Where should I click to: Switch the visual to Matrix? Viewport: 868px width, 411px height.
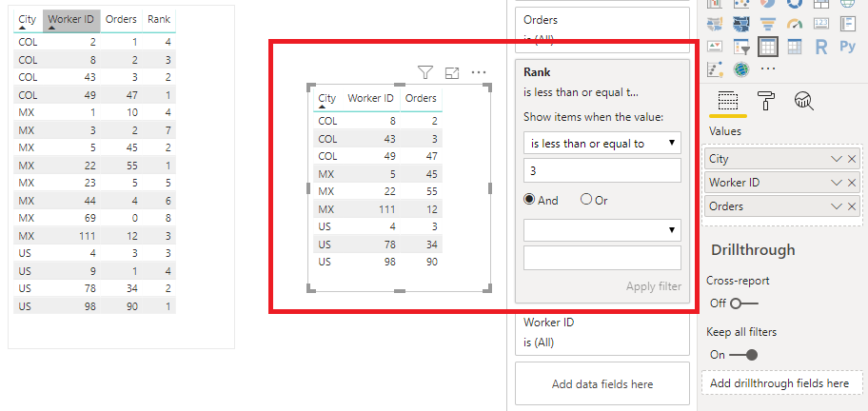(x=795, y=47)
